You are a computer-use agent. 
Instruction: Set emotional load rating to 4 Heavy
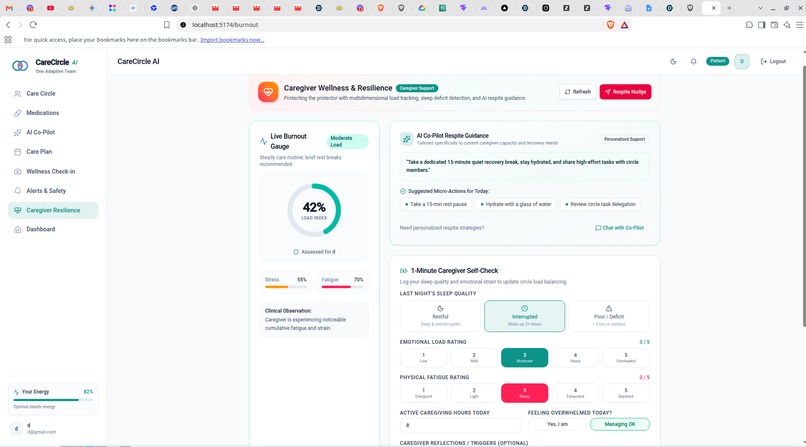(575, 358)
